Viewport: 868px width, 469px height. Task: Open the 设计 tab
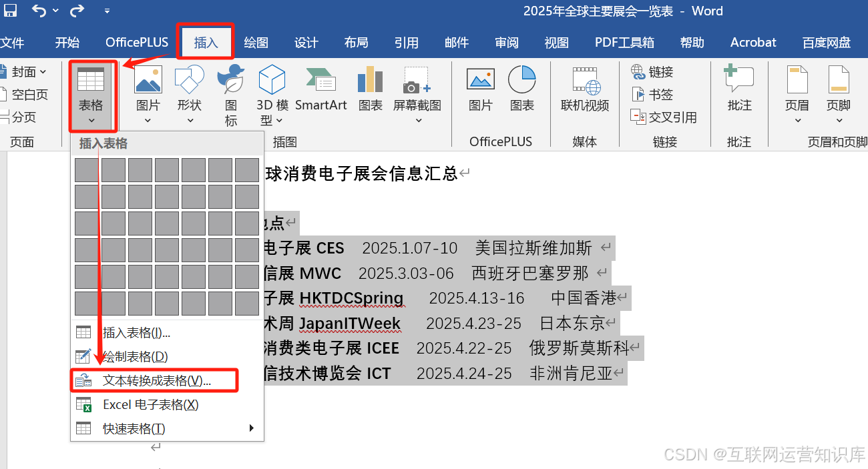point(306,43)
